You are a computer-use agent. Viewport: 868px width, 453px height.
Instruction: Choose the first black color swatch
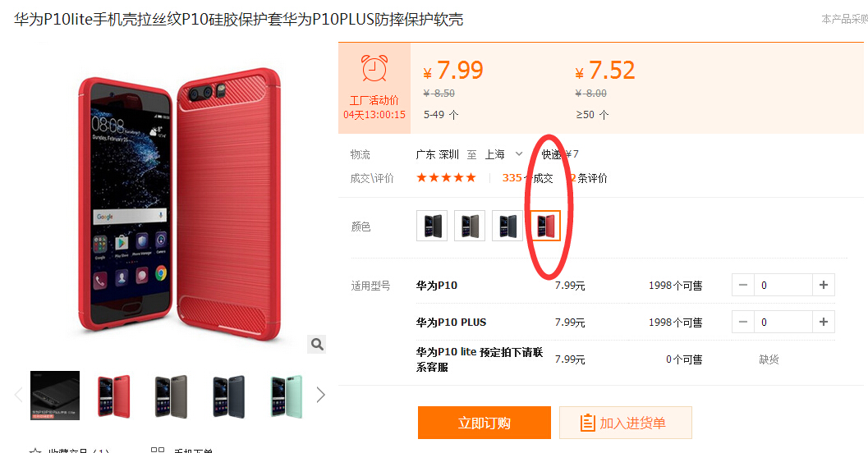(x=432, y=226)
